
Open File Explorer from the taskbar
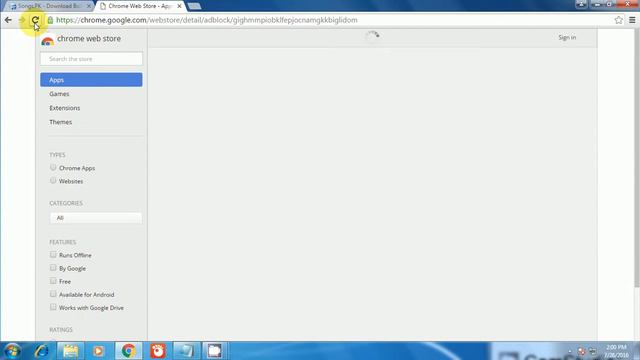pos(70,351)
